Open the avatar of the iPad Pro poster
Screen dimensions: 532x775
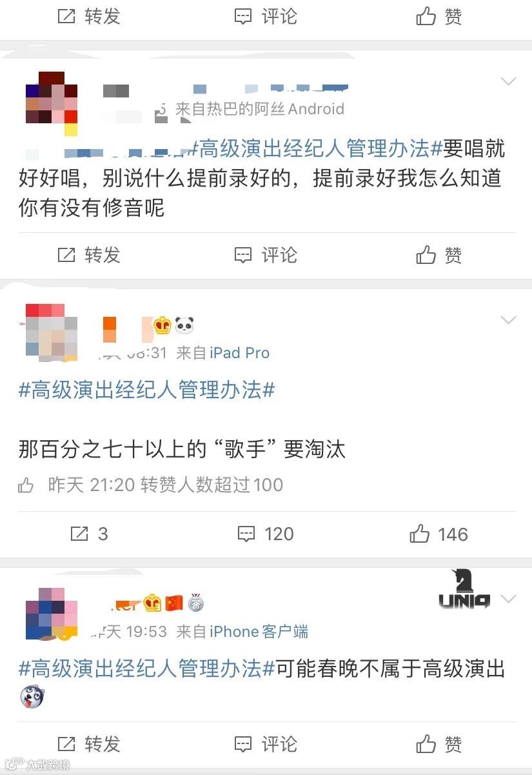[x=52, y=332]
